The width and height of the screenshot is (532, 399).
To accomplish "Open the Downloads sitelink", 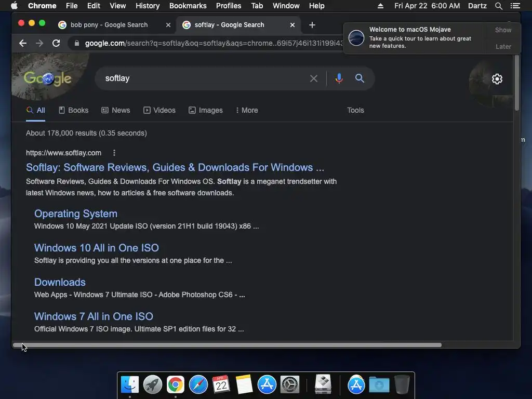I will point(60,282).
